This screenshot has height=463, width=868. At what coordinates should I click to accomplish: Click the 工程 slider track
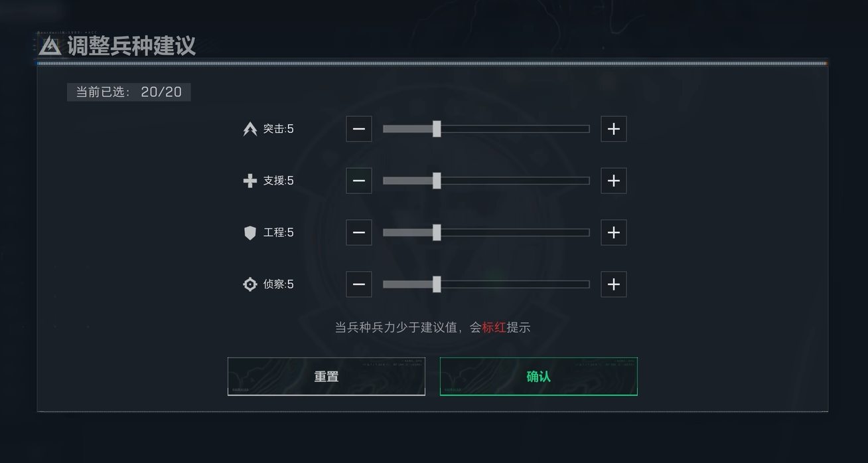[x=486, y=232]
